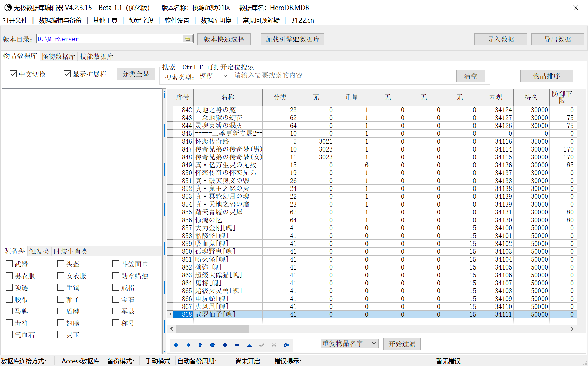Screen dimensions: 588x366
Task: Click the app logo in title bar
Action: pyautogui.click(x=8, y=8)
